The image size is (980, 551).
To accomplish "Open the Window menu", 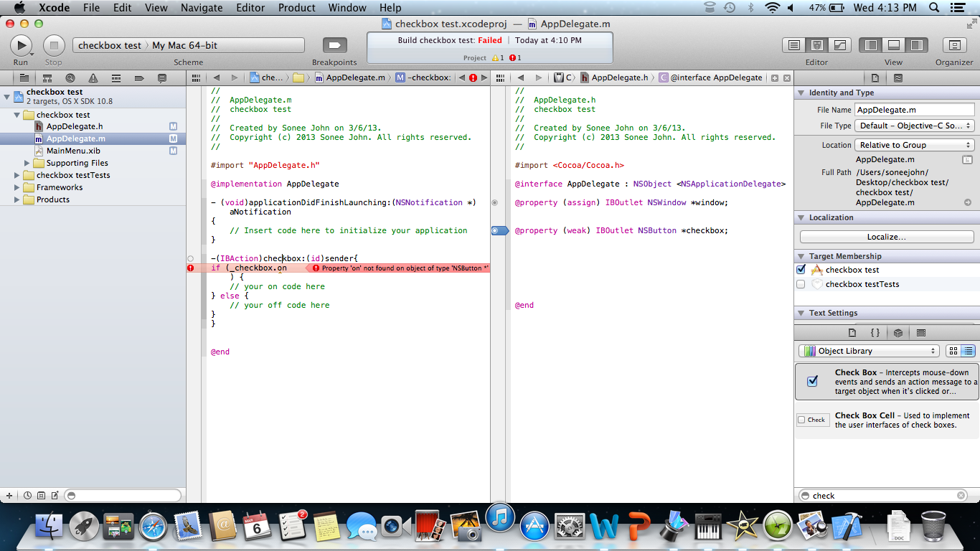I will (347, 8).
